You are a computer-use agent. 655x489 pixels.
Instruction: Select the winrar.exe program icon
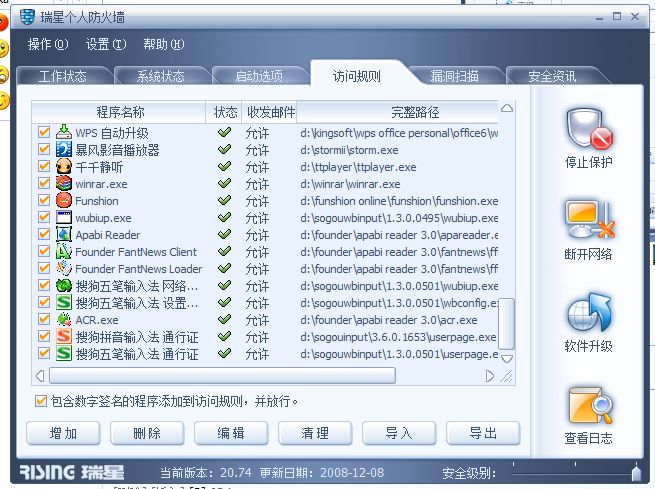[x=64, y=183]
